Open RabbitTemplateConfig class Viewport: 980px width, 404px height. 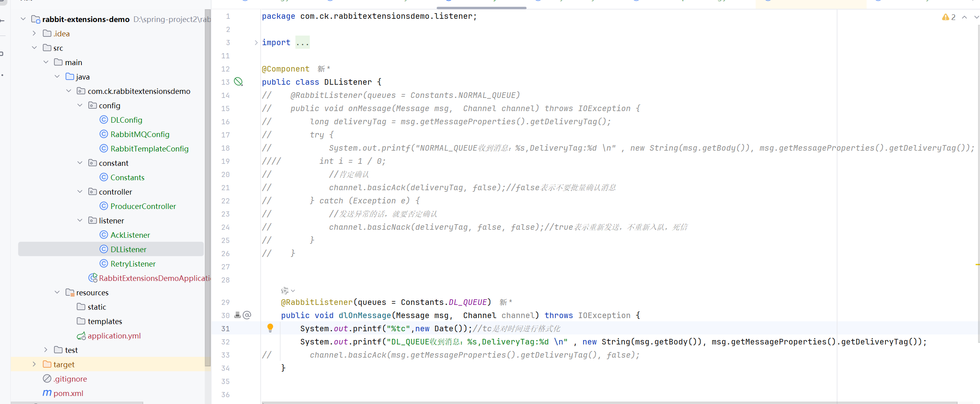point(149,149)
